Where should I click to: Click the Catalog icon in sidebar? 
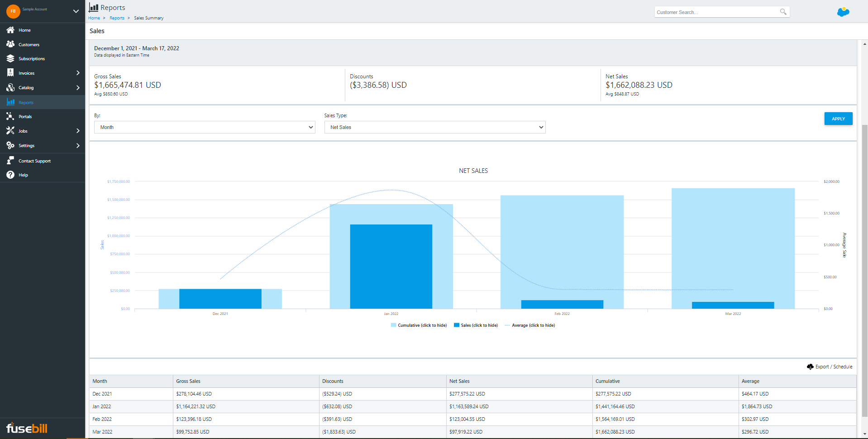pos(10,87)
